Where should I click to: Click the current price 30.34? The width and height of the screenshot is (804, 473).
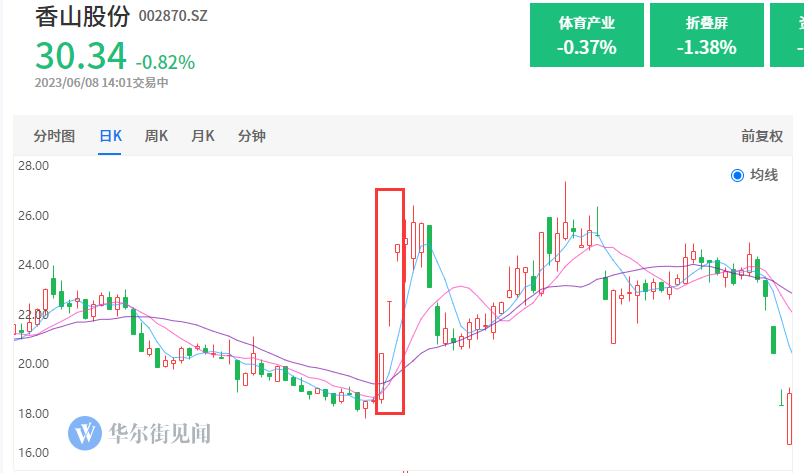(81, 56)
